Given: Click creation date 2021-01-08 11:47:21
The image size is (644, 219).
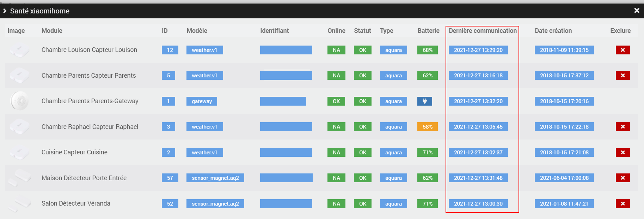Looking at the screenshot, I should [564, 204].
